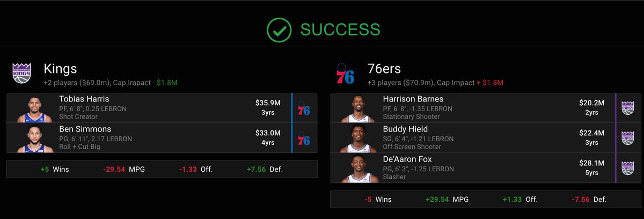Open Buddy Hield player headshot

[x=357, y=139]
